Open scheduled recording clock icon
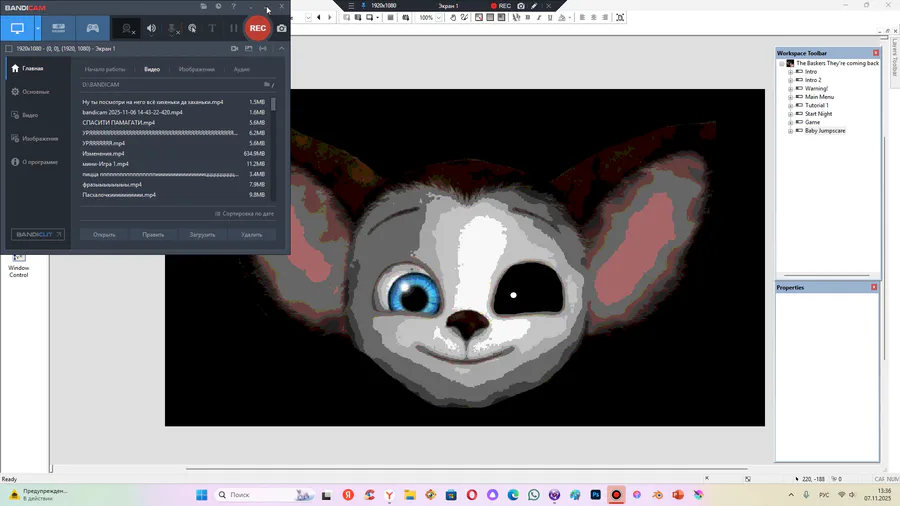The width and height of the screenshot is (900, 506). click(x=218, y=6)
